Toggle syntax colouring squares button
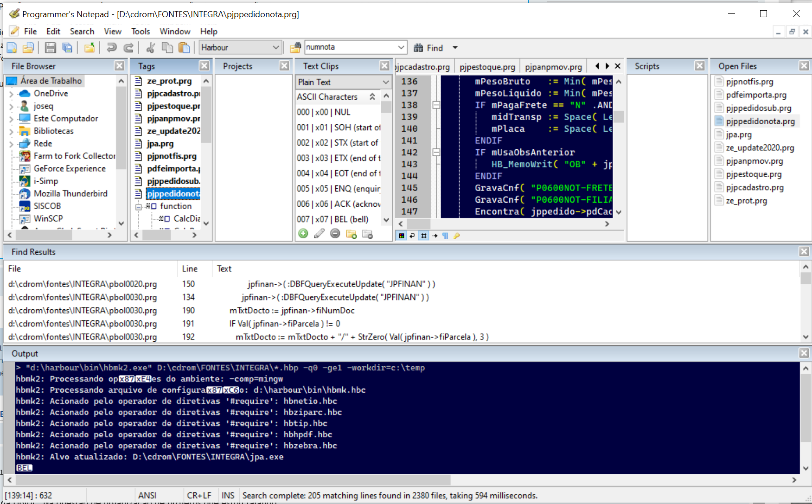This screenshot has width=812, height=504. coord(401,236)
